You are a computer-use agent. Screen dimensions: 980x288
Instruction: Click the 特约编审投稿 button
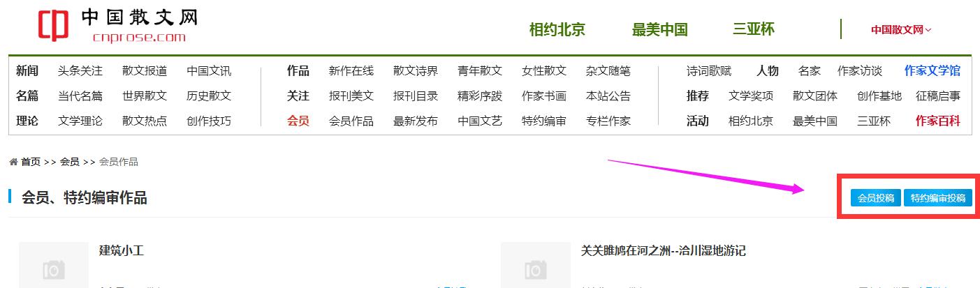pyautogui.click(x=938, y=198)
